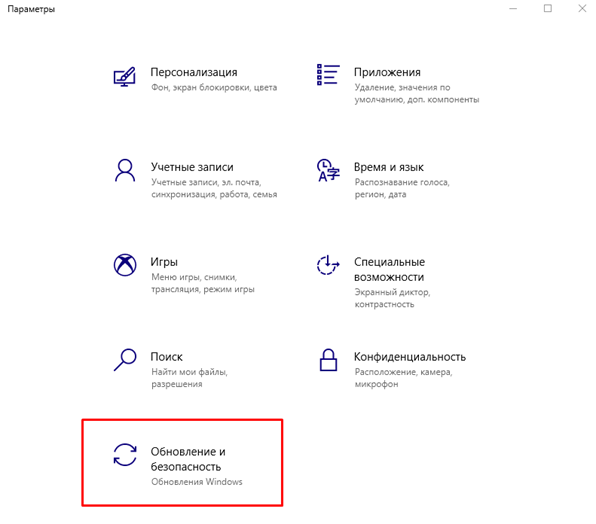596x524 pixels.
Task: Open the Персонализация settings title
Action: [x=194, y=72]
